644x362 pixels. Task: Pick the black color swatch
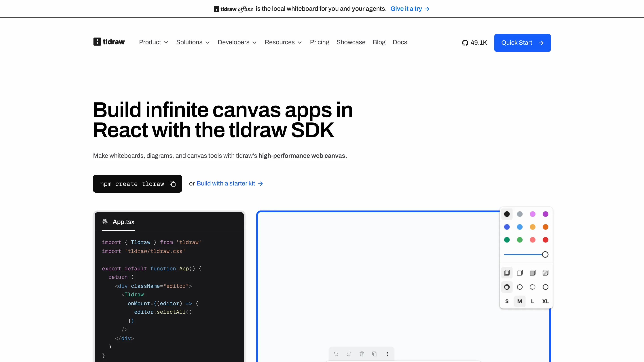pyautogui.click(x=507, y=214)
